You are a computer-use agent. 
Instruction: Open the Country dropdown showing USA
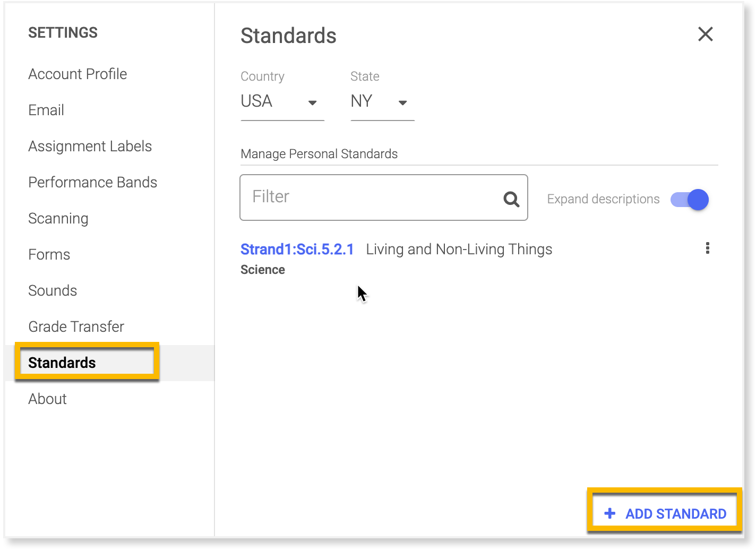(x=281, y=101)
